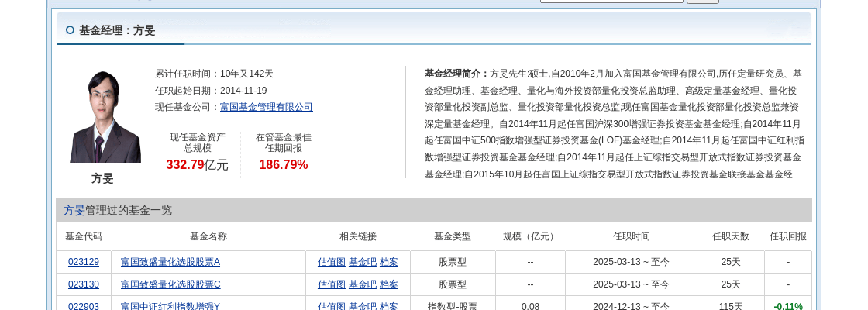Click the 任职回报 column header
This screenshot has width=868, height=310.
click(787, 236)
